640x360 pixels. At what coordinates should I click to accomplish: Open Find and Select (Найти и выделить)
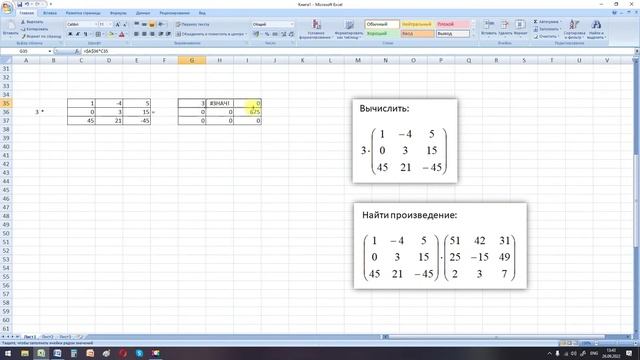coord(596,29)
